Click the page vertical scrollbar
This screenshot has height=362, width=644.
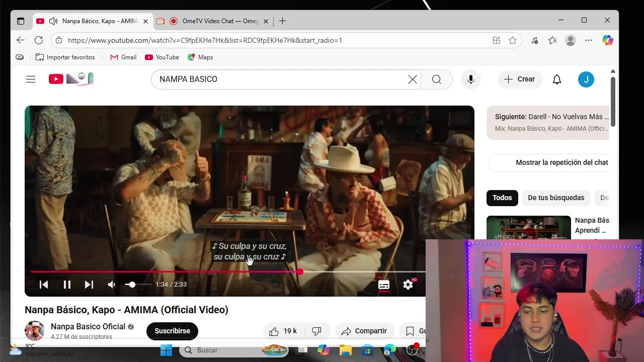coord(613,102)
